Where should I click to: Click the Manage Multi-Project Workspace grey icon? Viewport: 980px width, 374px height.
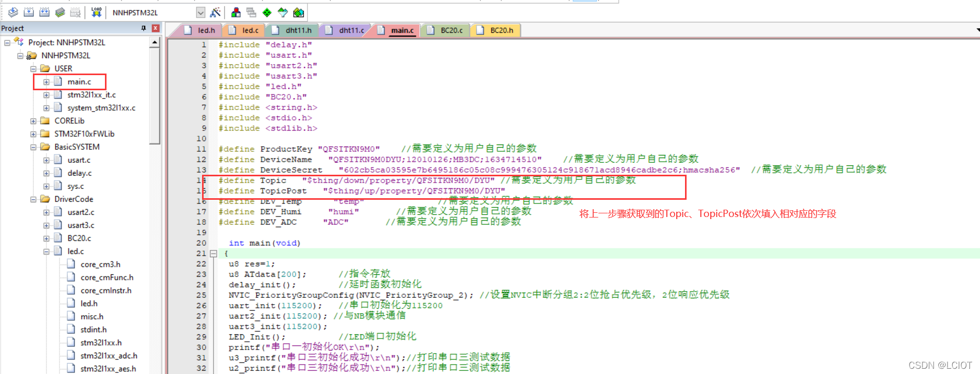coord(251,12)
